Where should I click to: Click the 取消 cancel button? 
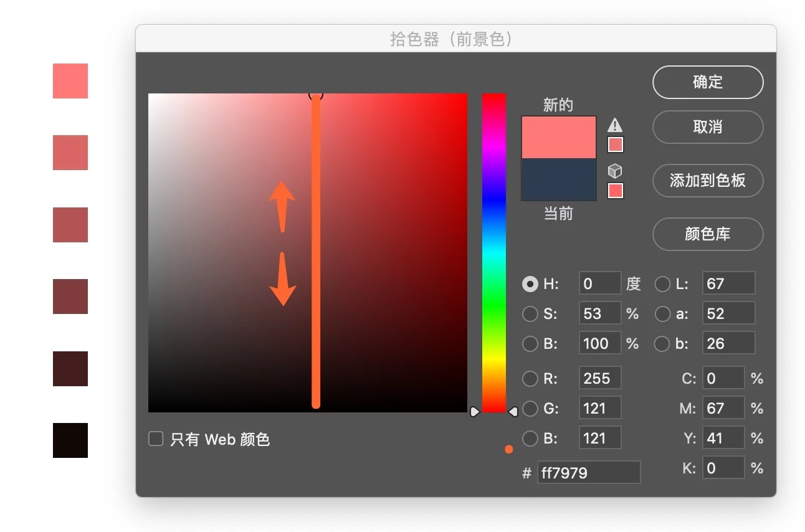[708, 127]
